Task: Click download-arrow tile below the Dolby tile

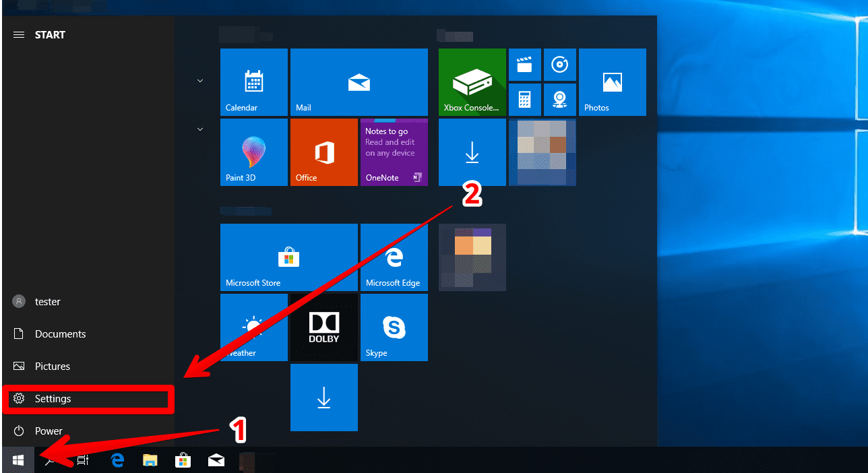Action: [x=324, y=398]
